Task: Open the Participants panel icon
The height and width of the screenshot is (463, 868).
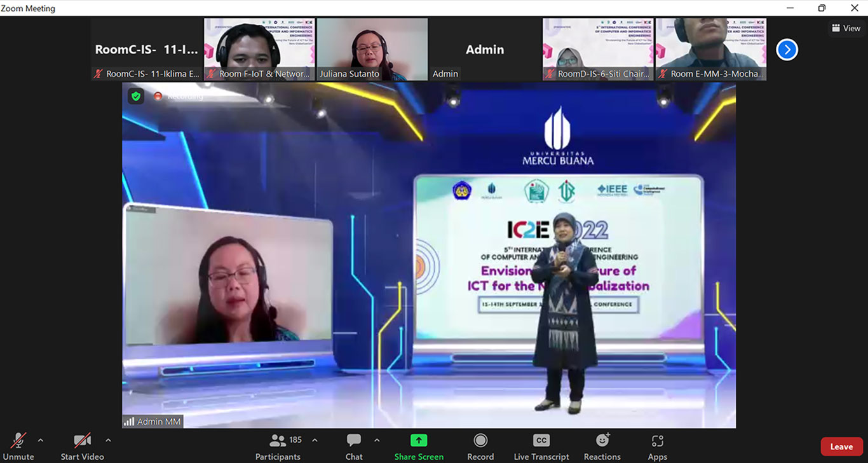Action: (278, 440)
